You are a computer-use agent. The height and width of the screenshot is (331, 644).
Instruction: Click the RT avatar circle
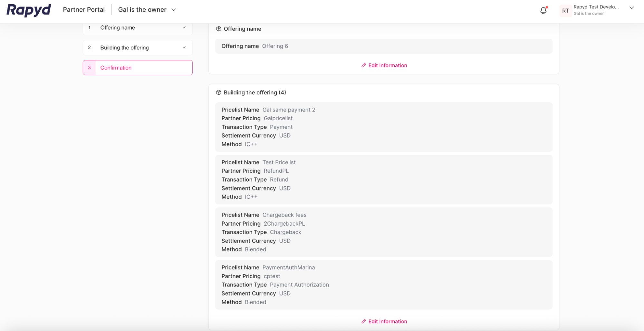[x=565, y=11]
